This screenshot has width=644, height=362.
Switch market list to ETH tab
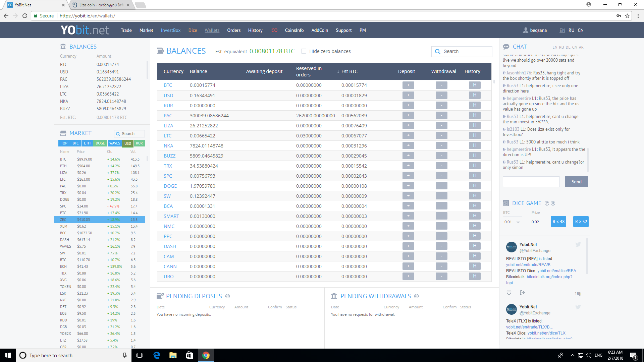click(87, 143)
